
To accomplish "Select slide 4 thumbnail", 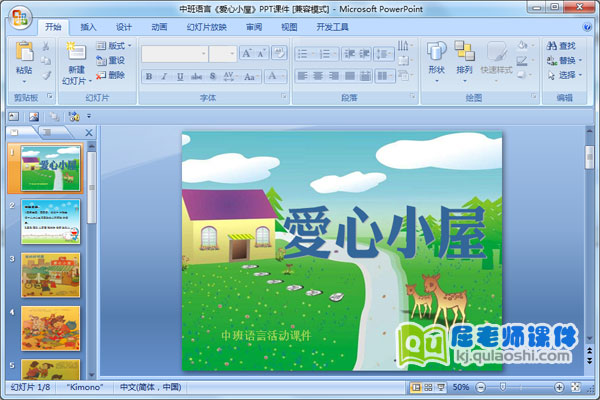I will pyautogui.click(x=51, y=328).
